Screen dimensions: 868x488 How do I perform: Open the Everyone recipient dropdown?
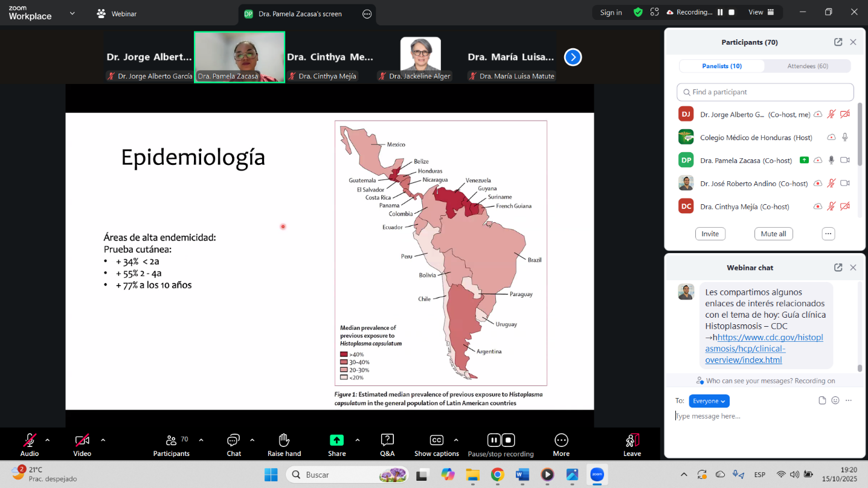tap(709, 401)
